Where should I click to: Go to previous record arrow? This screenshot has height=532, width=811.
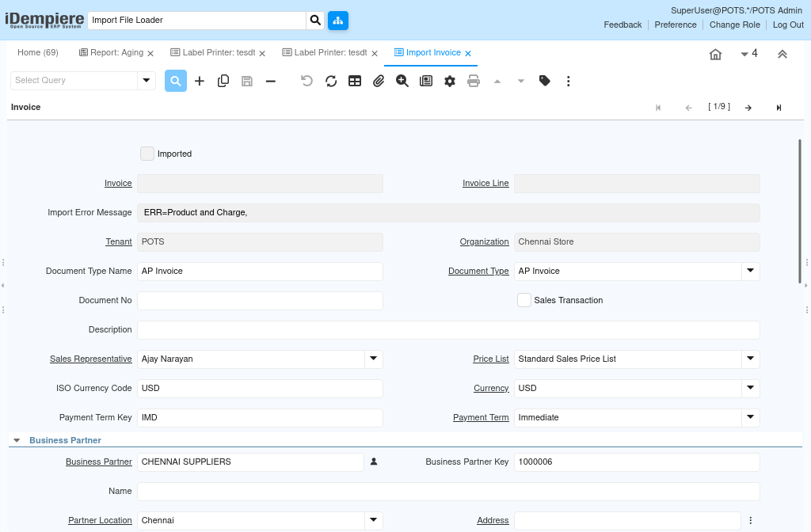pos(688,108)
